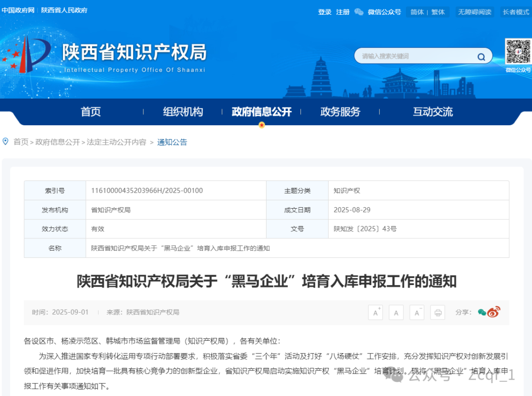Enable 无障碍阅读 accessibility reading mode
Image resolution: width=532 pixels, height=396 pixels.
[474, 12]
